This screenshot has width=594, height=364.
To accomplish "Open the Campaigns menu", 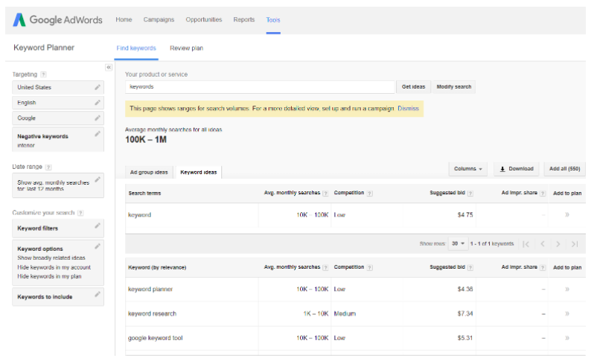I will click(x=159, y=19).
